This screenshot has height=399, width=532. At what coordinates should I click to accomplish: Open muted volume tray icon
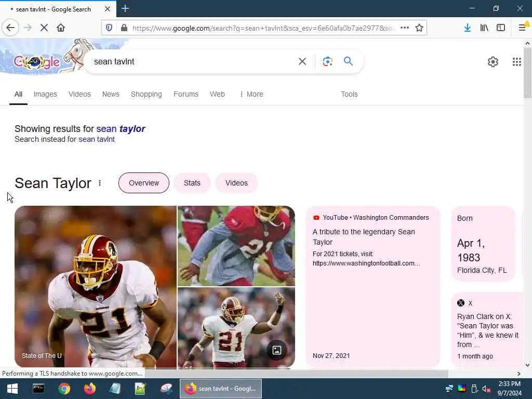(486, 389)
